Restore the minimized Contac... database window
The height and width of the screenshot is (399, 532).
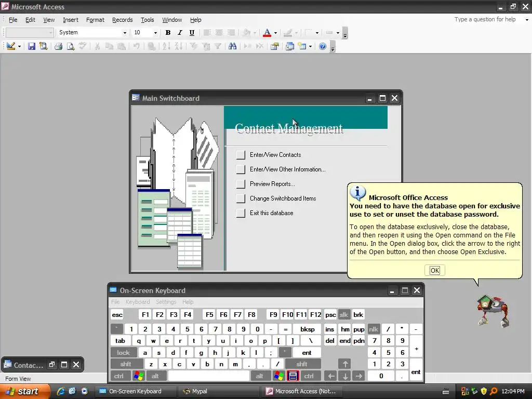[51, 365]
